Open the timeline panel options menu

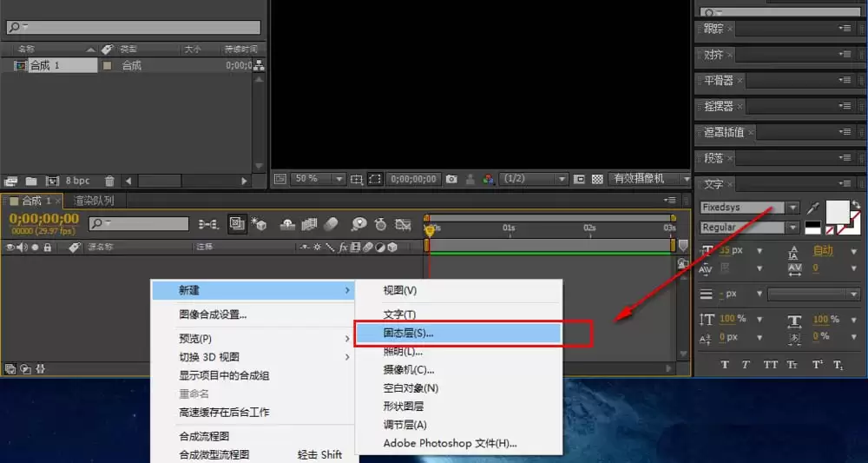click(x=670, y=201)
